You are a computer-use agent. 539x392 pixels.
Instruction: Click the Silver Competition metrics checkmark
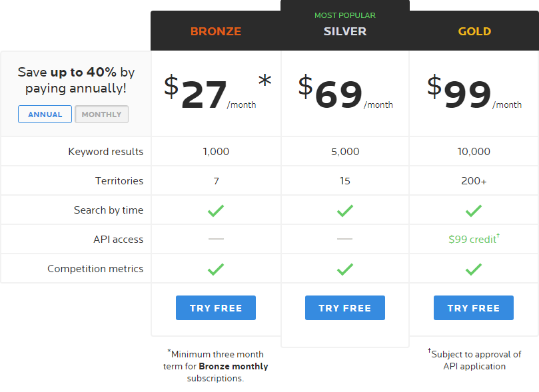tap(344, 269)
